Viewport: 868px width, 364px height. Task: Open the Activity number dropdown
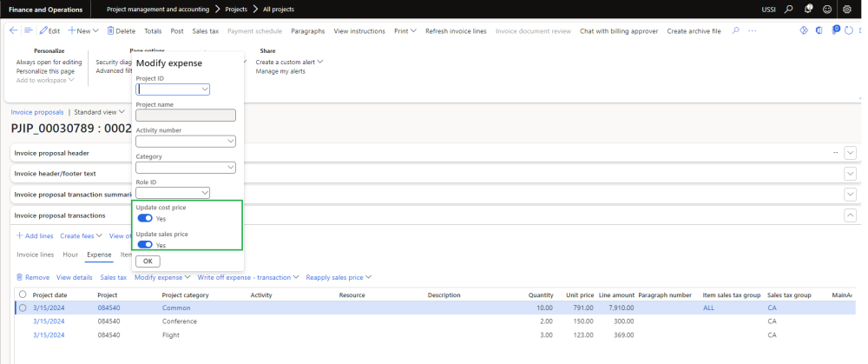click(x=186, y=142)
